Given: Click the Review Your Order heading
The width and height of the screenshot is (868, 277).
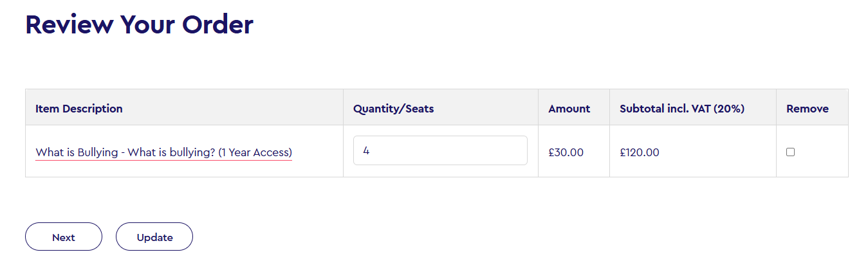Looking at the screenshot, I should [139, 24].
